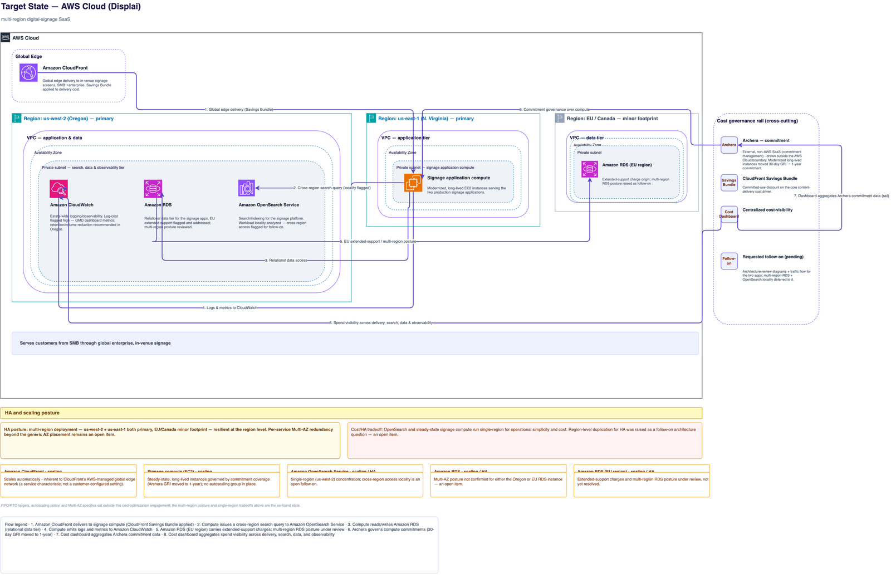
Task: Click 'Amazon OpenSearch Service' title text
Action: (x=269, y=205)
